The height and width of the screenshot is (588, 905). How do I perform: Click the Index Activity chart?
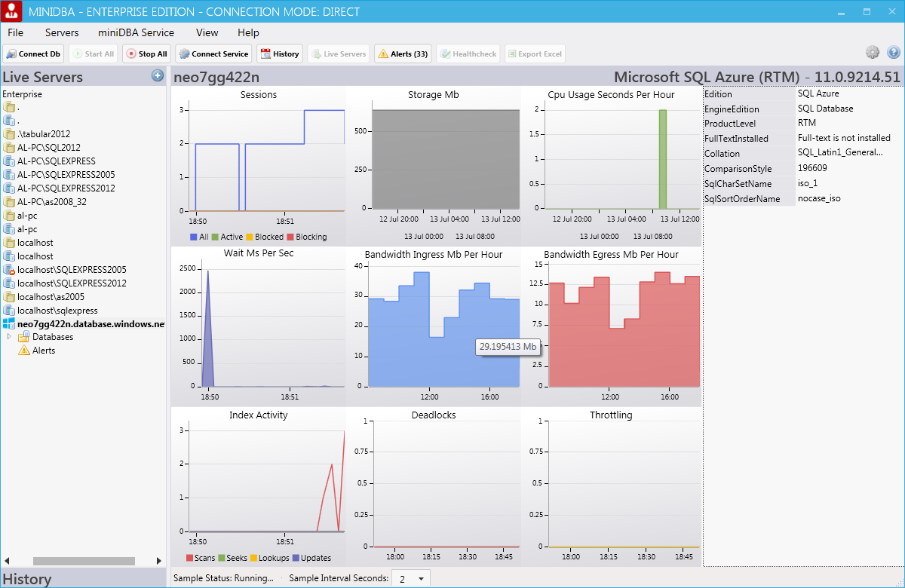click(258, 486)
